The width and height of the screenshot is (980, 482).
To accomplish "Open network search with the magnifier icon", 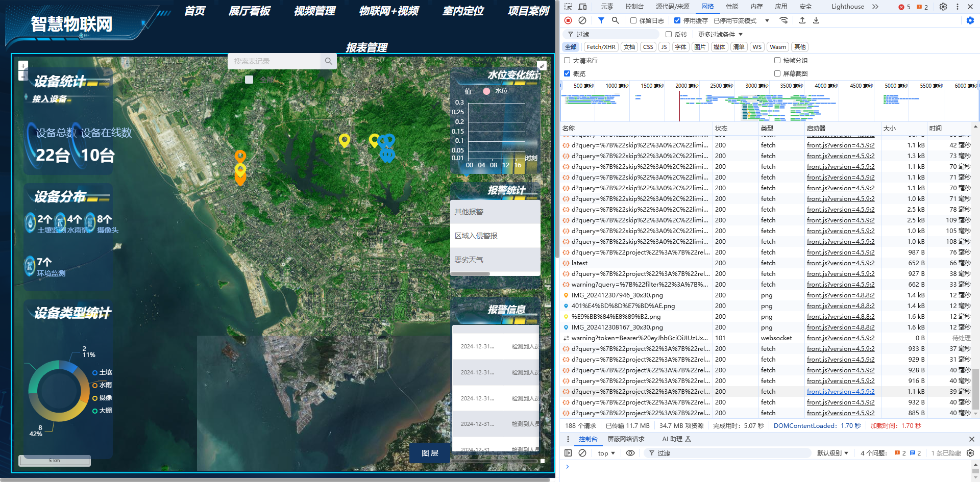I will (616, 20).
